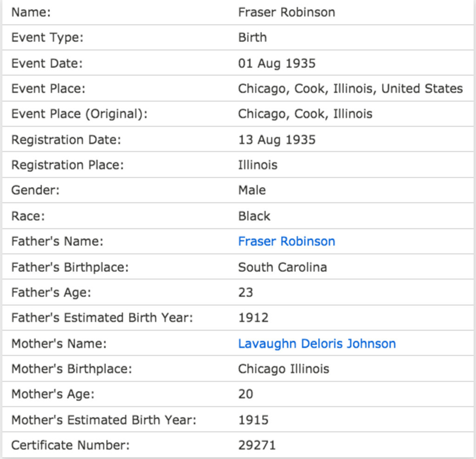Open the blue Fraser Robinson father link
476x459 pixels.
[286, 242]
